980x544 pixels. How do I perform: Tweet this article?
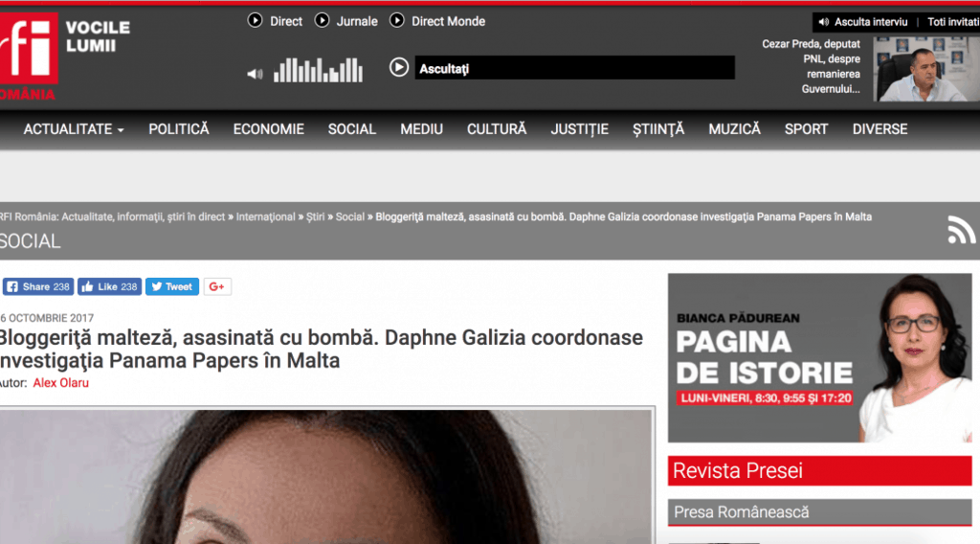(172, 287)
